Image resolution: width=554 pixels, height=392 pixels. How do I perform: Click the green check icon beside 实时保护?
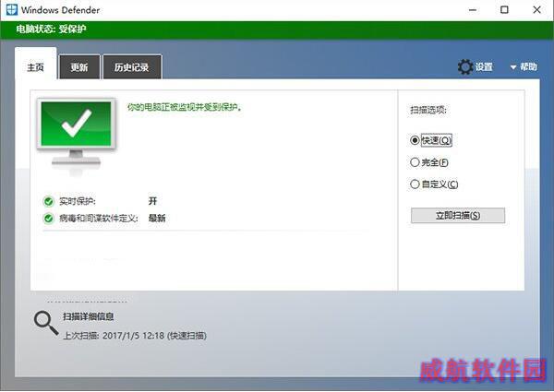[x=48, y=201]
